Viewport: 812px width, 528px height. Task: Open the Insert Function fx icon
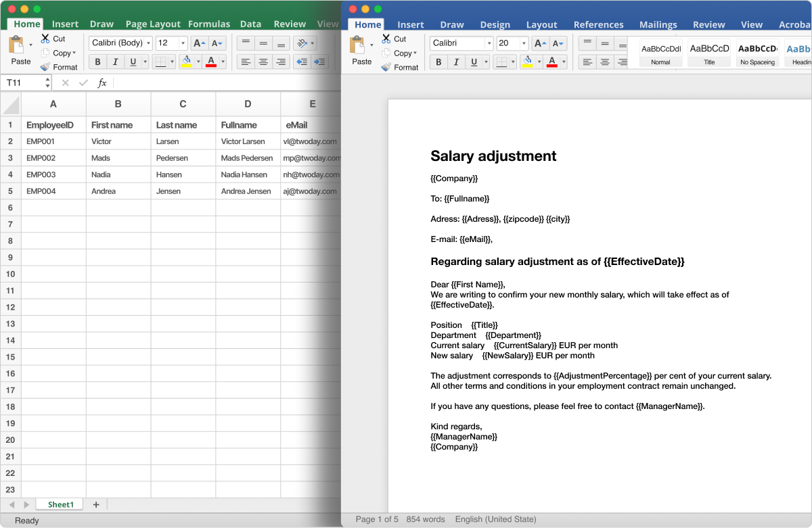pyautogui.click(x=102, y=82)
